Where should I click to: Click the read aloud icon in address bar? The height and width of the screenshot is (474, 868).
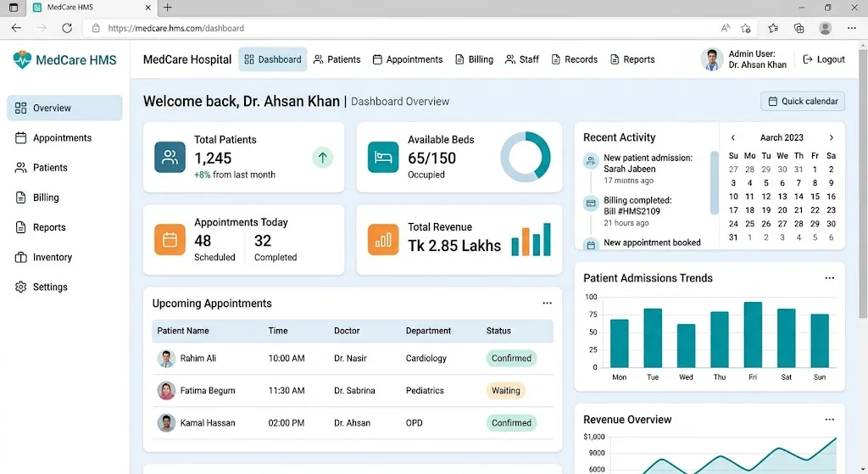point(726,28)
